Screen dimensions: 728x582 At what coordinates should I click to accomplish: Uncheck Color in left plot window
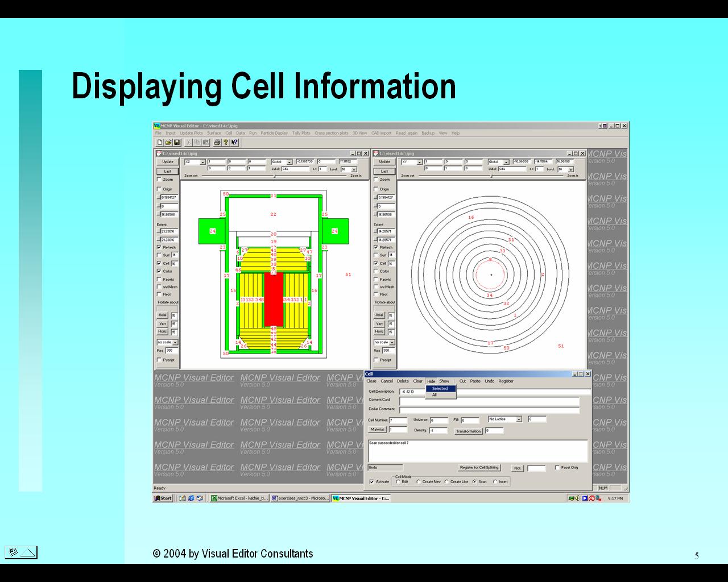[x=159, y=271]
